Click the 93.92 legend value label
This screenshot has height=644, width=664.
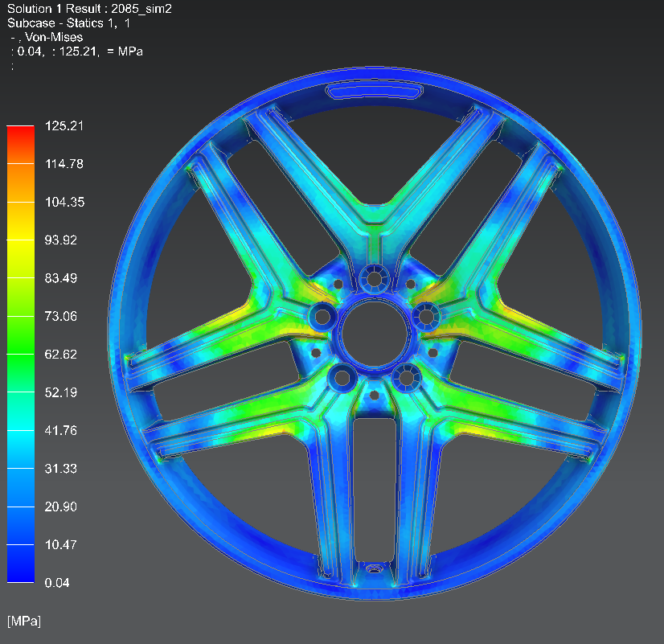(x=62, y=240)
